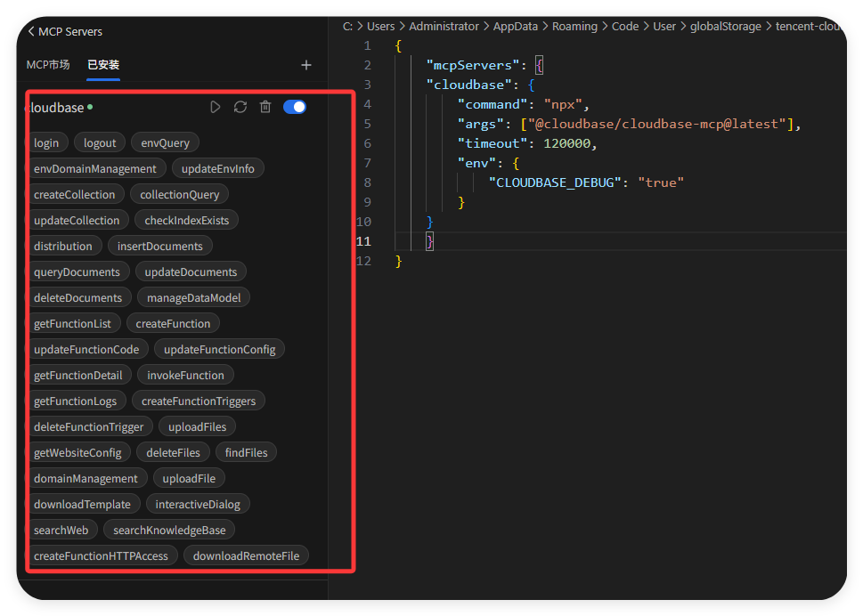Click the updateFunctionConfig tool tag
The width and height of the screenshot is (863, 616).
click(220, 350)
